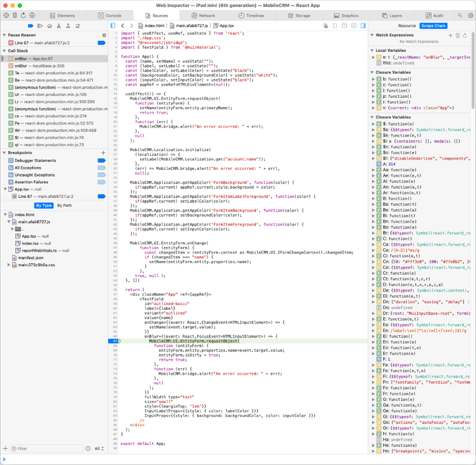The width and height of the screenshot is (476, 465).
Task: Enable Assertion Failures breakpoint
Action: 101,182
